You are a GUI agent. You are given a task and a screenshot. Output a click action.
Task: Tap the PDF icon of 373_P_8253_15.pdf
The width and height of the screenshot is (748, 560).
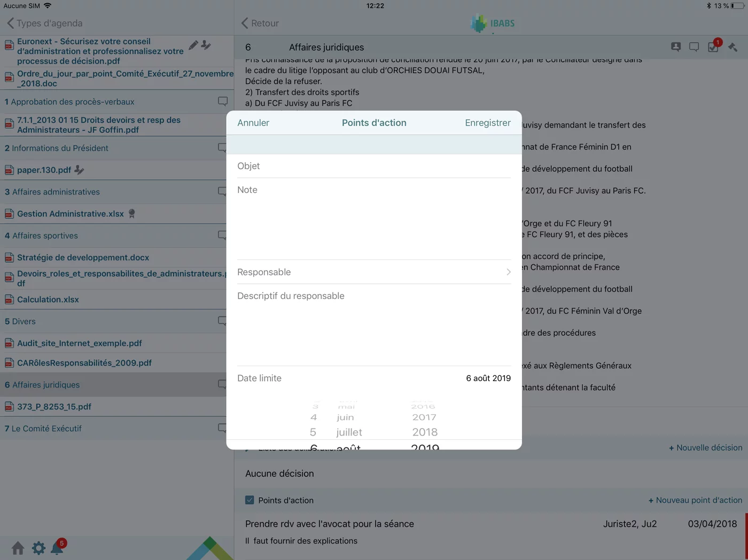coord(9,406)
